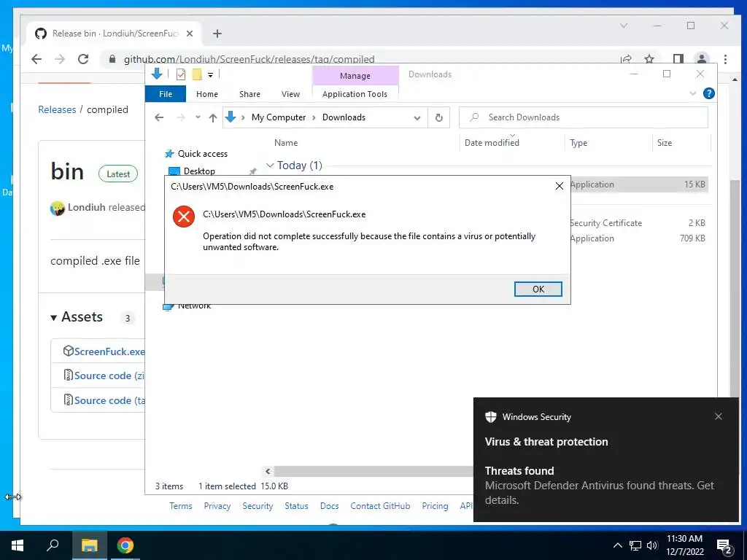The image size is (747, 560).
Task: Open Londiuh user profile link
Action: point(86,207)
